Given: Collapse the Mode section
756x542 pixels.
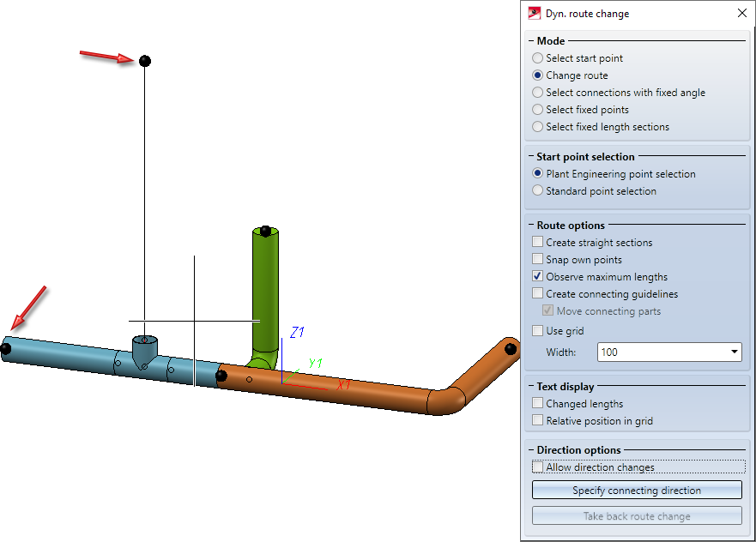Looking at the screenshot, I should tap(531, 41).
